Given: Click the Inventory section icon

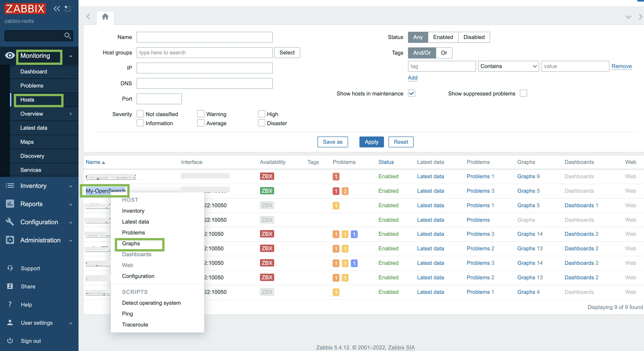Looking at the screenshot, I should [x=9, y=185].
